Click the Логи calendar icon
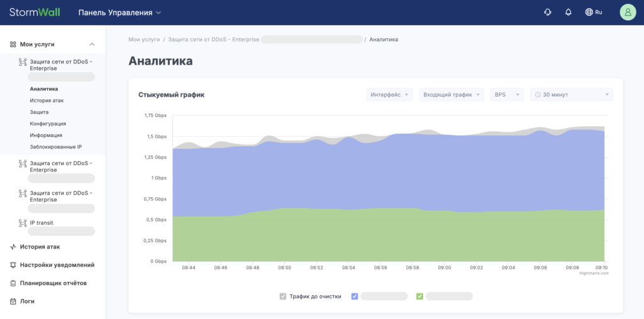Screen dimensions: 644x319 [13, 301]
